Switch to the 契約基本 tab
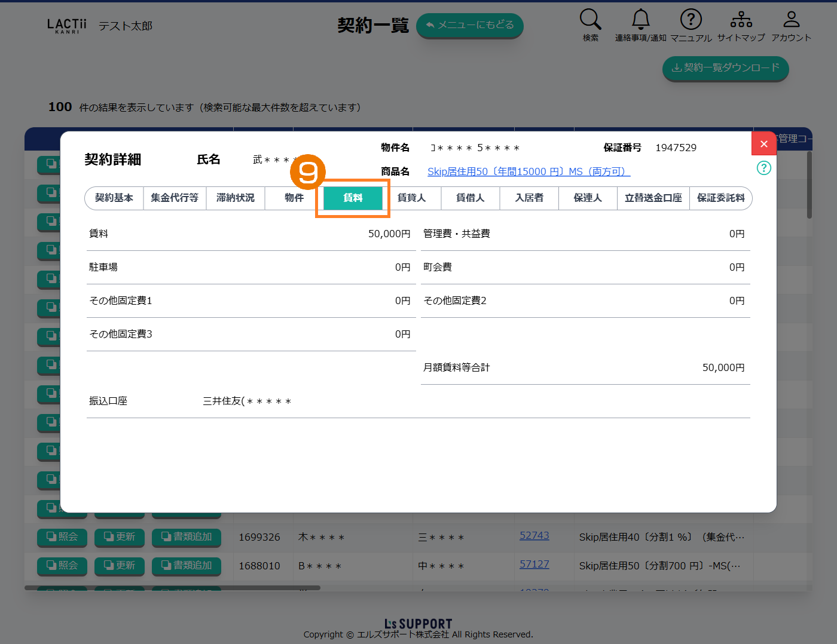Image resolution: width=837 pixels, height=644 pixels. coord(114,198)
